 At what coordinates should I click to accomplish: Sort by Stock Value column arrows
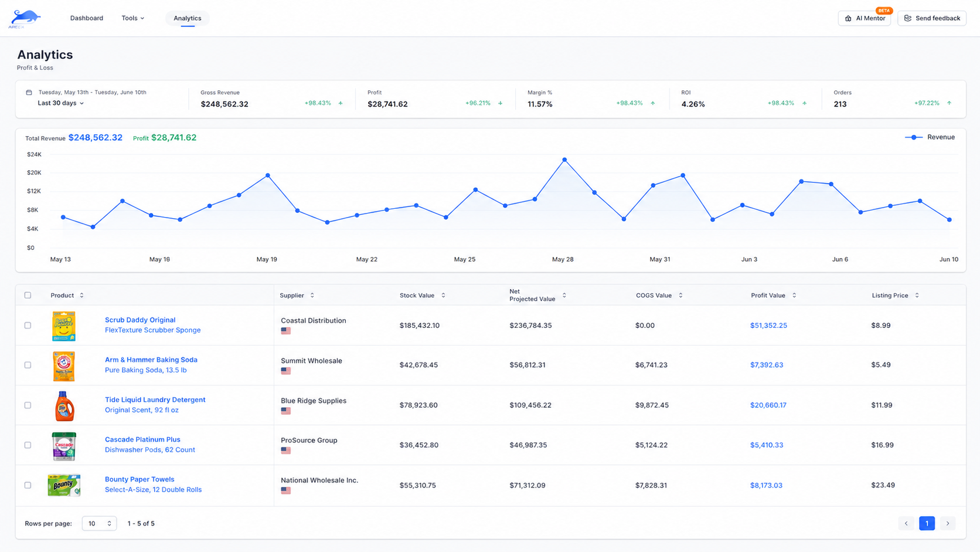pyautogui.click(x=443, y=295)
